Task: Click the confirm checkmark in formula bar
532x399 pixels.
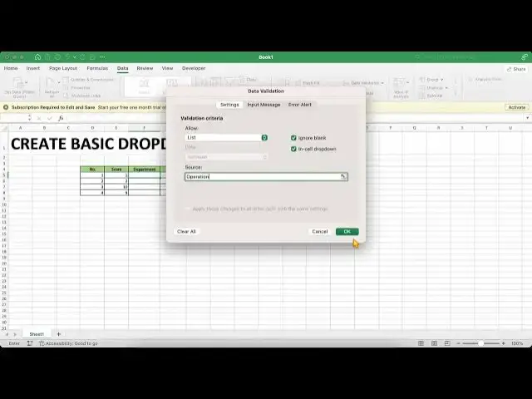Action: [50, 118]
